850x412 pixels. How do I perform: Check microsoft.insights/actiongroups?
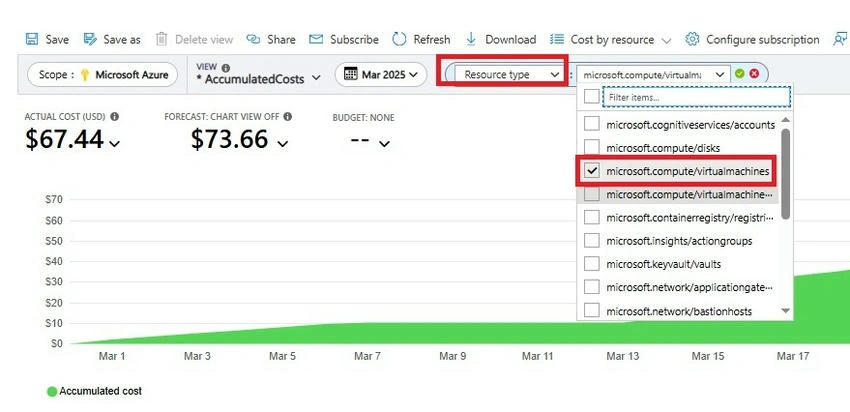tap(591, 241)
